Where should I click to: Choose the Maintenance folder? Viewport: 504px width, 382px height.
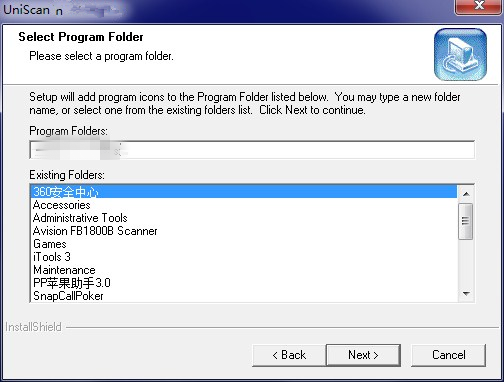click(x=244, y=270)
